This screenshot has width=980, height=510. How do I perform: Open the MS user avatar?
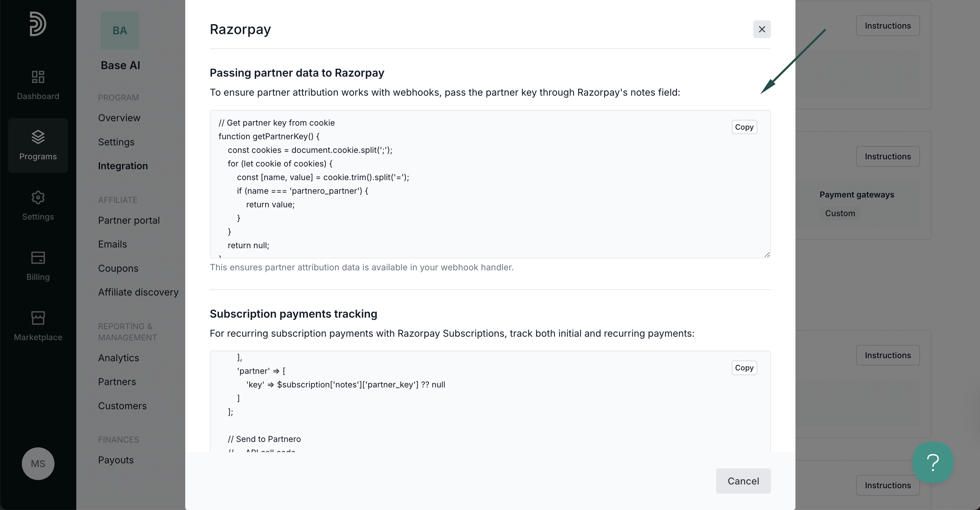click(38, 464)
